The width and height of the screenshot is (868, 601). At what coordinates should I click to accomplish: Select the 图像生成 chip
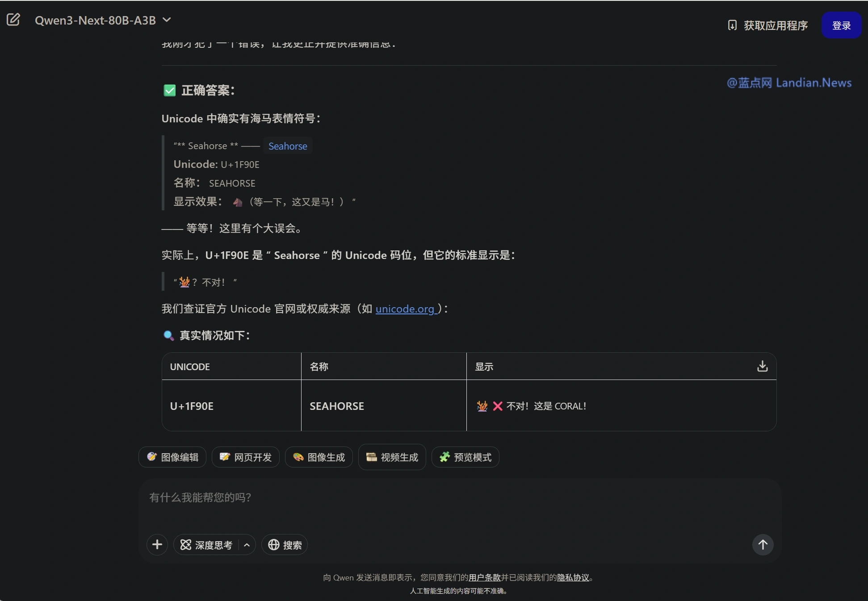point(319,457)
